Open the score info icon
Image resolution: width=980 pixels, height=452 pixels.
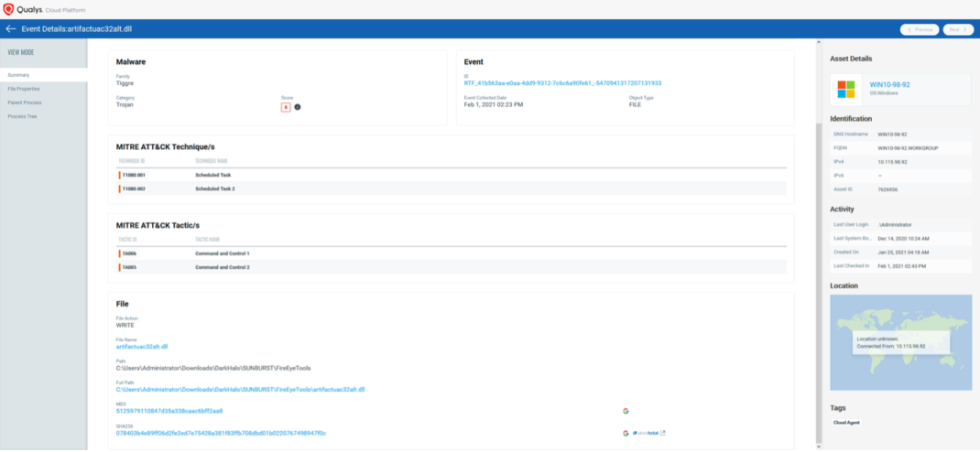tap(298, 107)
